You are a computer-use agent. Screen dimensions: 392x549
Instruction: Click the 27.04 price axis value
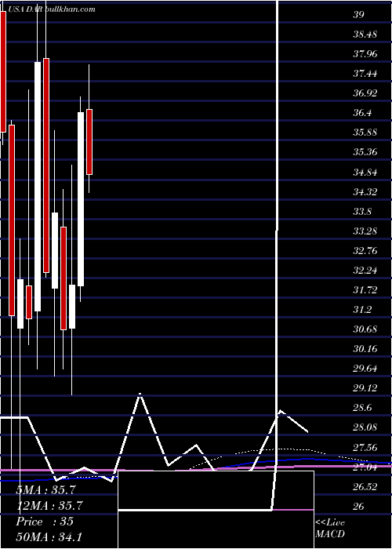pos(365,467)
